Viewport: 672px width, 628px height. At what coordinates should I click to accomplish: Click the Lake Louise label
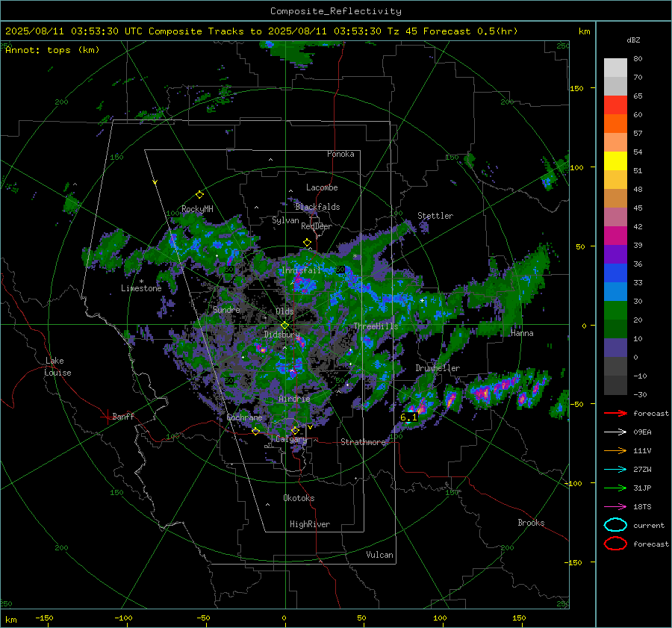[x=57, y=367]
